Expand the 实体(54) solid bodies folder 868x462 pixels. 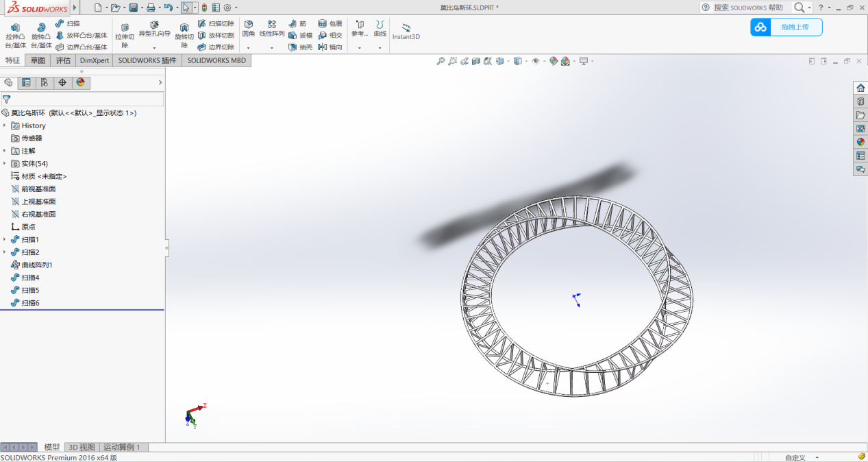(5, 163)
